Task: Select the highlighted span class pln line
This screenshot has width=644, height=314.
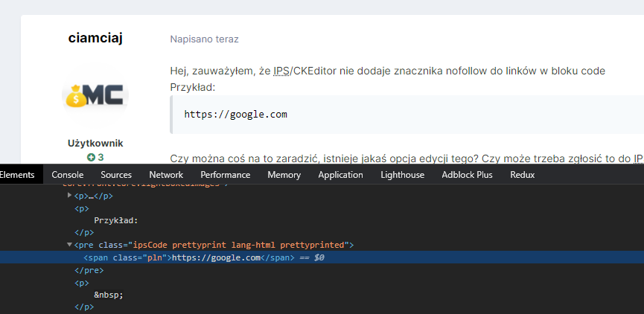Action: pyautogui.click(x=216, y=257)
